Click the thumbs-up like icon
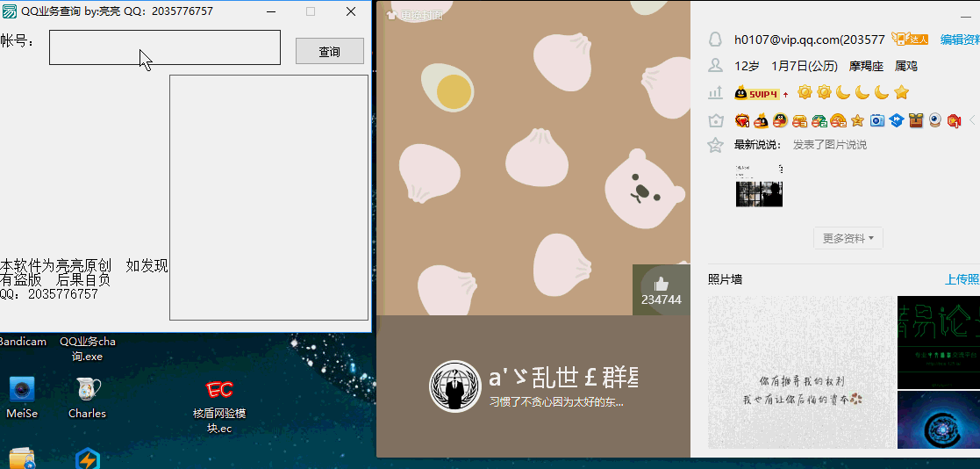The width and height of the screenshot is (980, 469). [661, 284]
